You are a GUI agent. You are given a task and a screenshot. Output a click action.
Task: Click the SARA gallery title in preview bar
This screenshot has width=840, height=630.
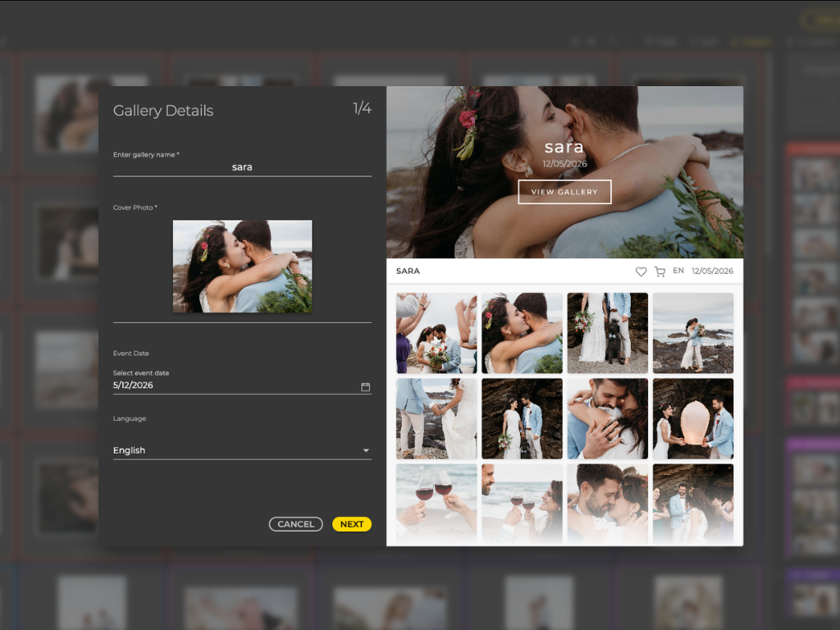pyautogui.click(x=408, y=271)
